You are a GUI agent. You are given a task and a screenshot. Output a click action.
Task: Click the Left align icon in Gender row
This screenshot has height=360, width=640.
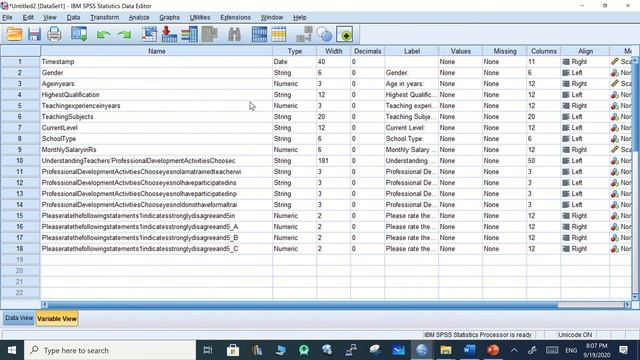[566, 73]
